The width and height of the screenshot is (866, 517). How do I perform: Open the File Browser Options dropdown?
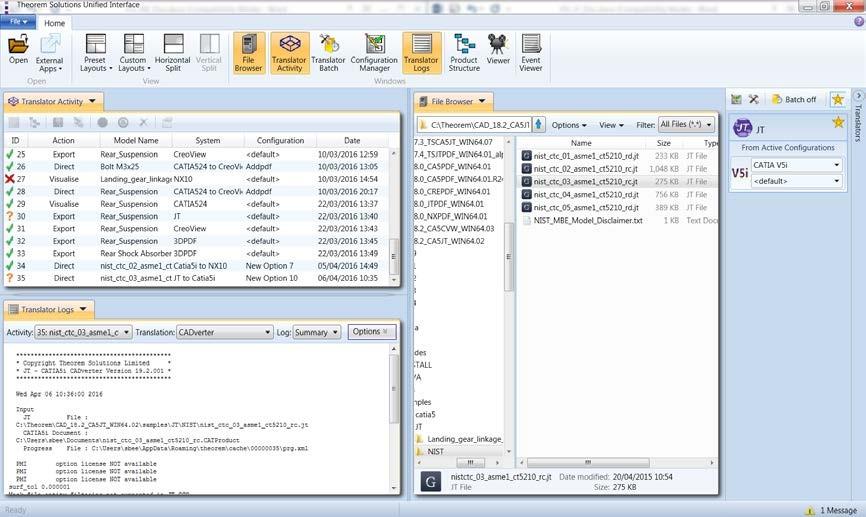point(569,125)
